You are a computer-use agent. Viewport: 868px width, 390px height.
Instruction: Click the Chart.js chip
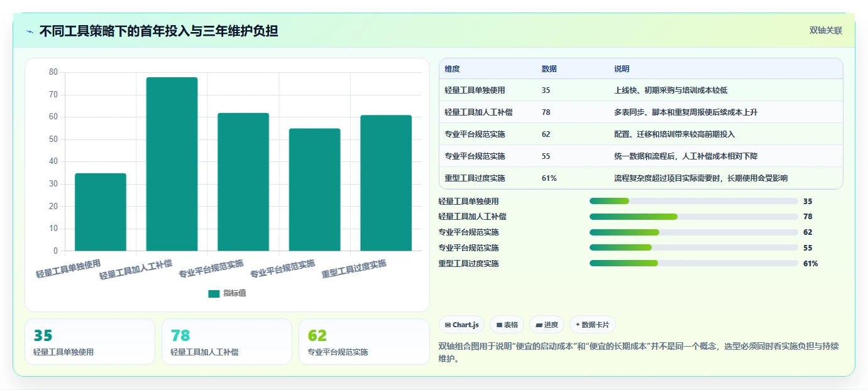coord(461,325)
